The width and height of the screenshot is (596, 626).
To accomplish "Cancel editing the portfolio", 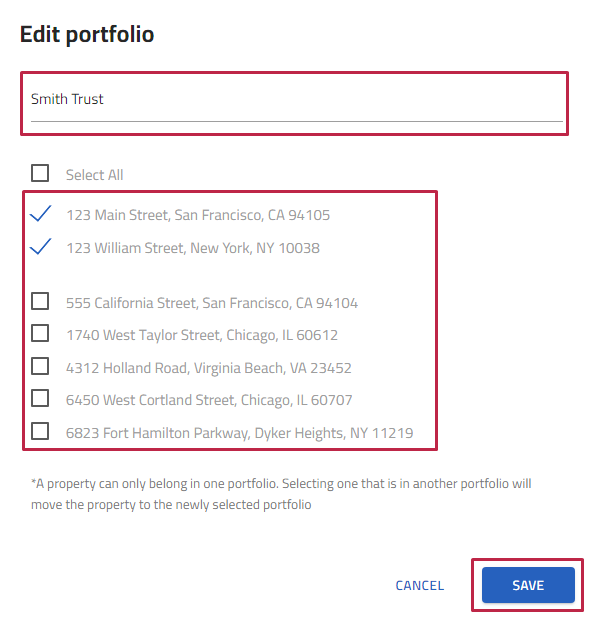I will (420, 585).
